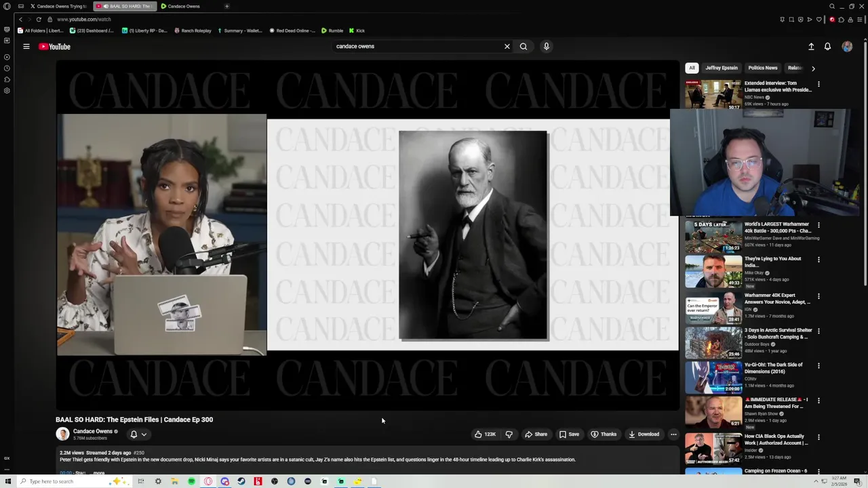The width and height of the screenshot is (868, 488).
Task: Toggle the subscription notification bell
Action: (x=134, y=434)
